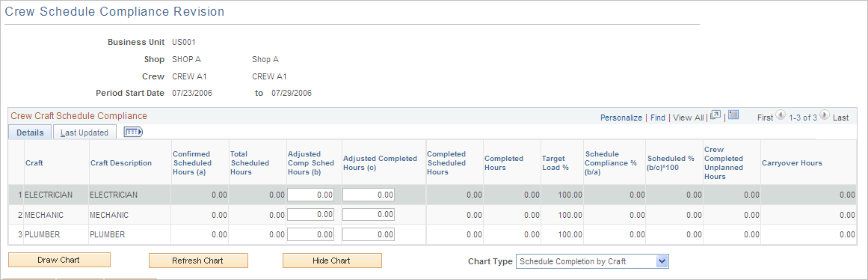Edit Adjusted Completed Hours for PLUMBER
The height and width of the screenshot is (280, 868).
pyautogui.click(x=369, y=234)
